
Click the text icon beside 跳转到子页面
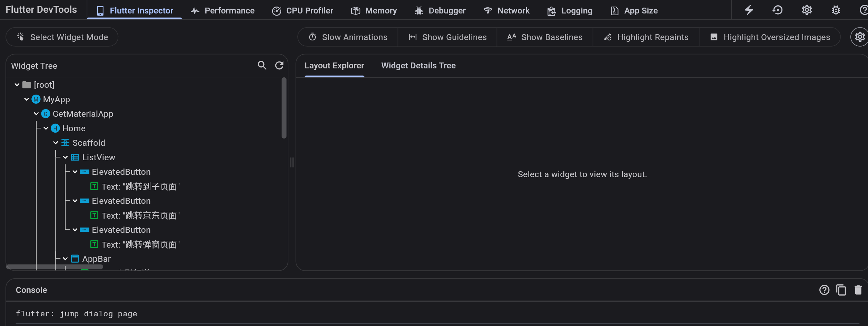pyautogui.click(x=94, y=186)
